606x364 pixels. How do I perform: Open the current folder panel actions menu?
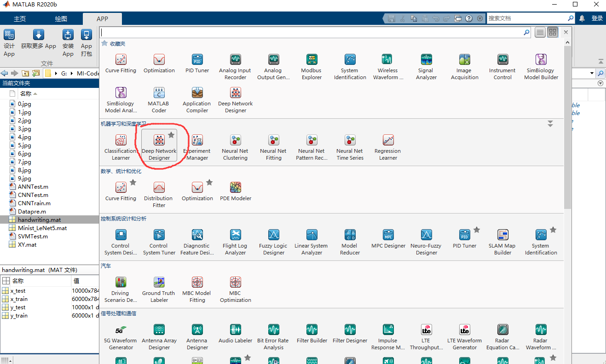click(x=600, y=83)
